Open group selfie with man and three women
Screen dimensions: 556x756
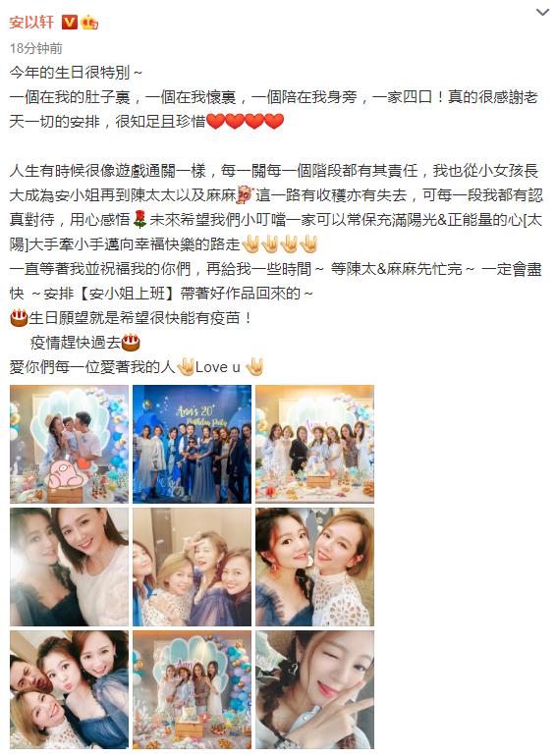click(70, 689)
